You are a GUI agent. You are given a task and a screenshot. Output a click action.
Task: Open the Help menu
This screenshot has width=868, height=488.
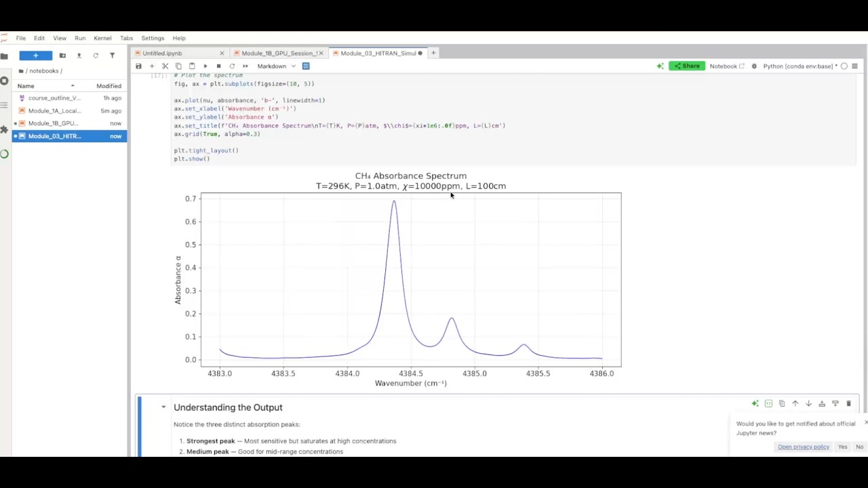(179, 38)
